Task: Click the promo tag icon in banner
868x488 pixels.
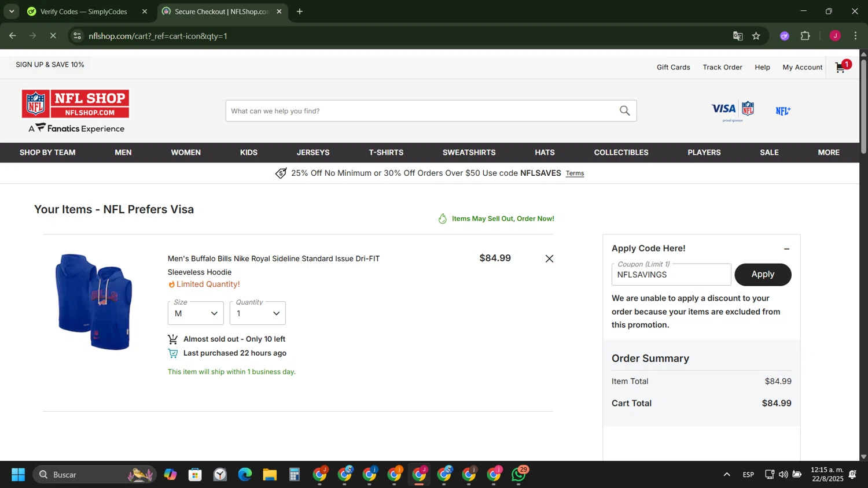Action: coord(281,173)
